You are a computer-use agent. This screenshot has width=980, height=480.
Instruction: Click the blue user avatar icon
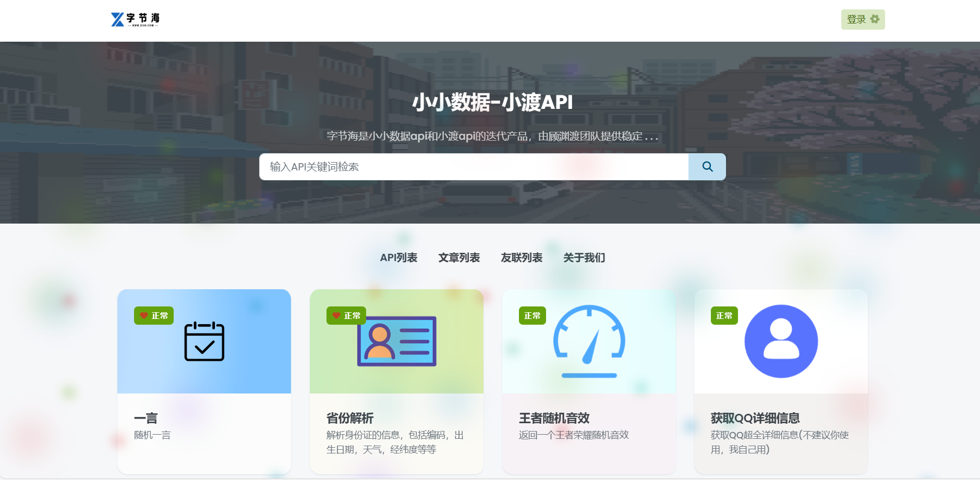pyautogui.click(x=781, y=341)
